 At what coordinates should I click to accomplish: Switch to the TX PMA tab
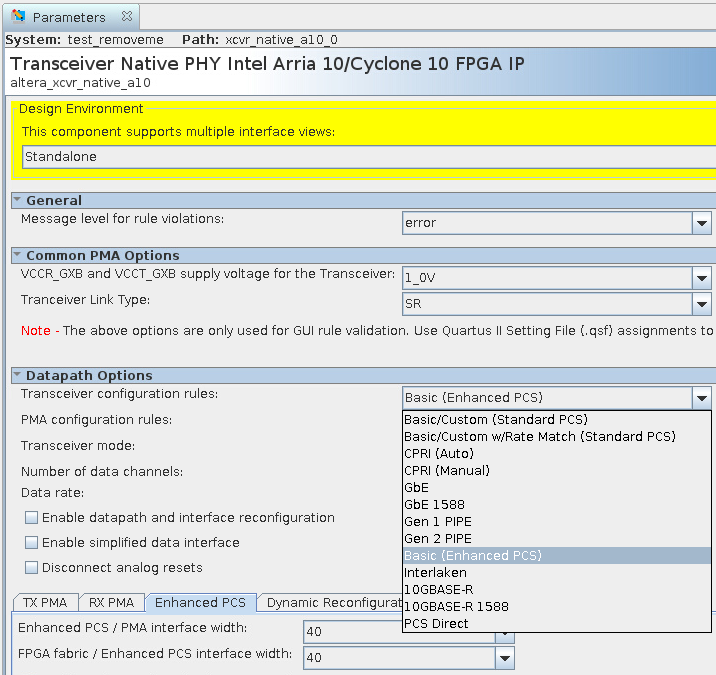[x=45, y=602]
